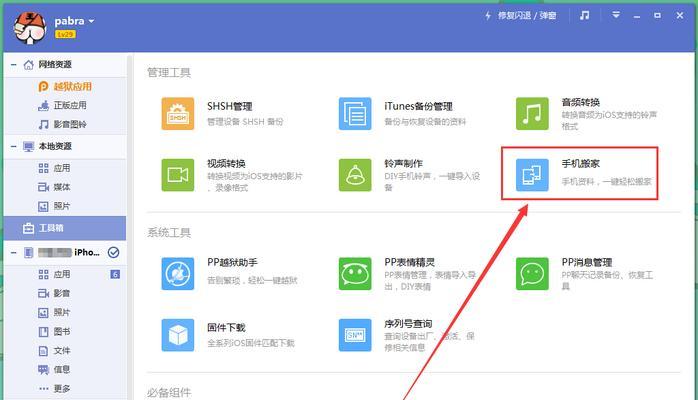698x400 pixels.
Task: Click the SHSH管理 title text
Action: point(230,106)
